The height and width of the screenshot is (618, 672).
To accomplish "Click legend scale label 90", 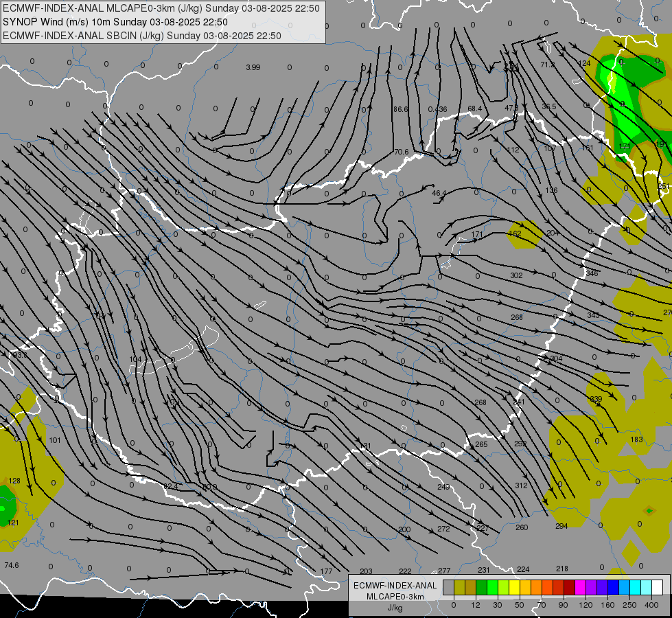I will point(563,605).
